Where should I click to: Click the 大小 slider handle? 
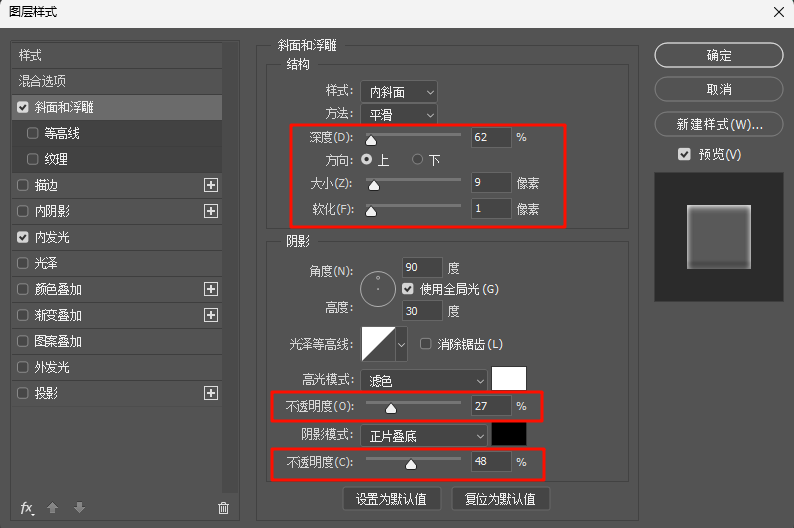[374, 185]
